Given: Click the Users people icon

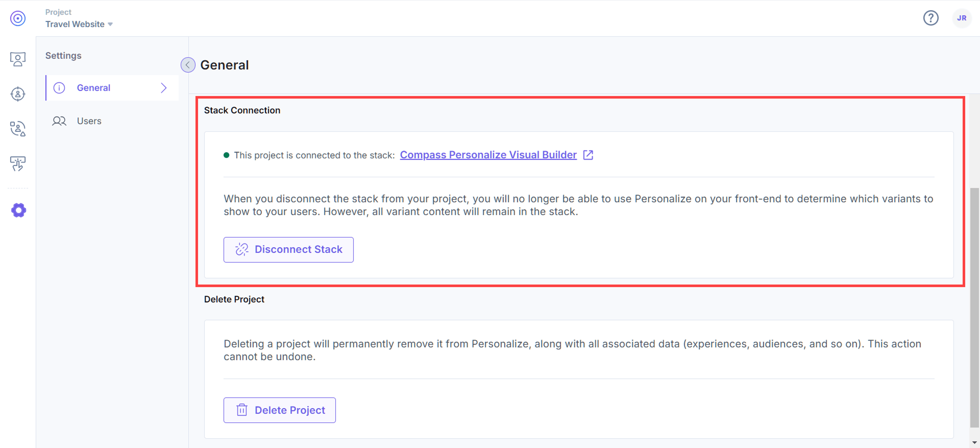Looking at the screenshot, I should click(x=59, y=121).
